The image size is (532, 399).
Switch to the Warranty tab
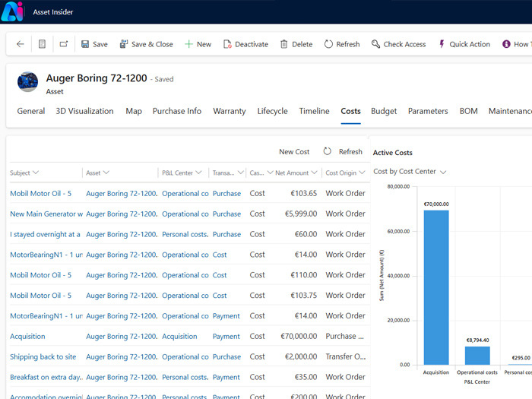(229, 111)
